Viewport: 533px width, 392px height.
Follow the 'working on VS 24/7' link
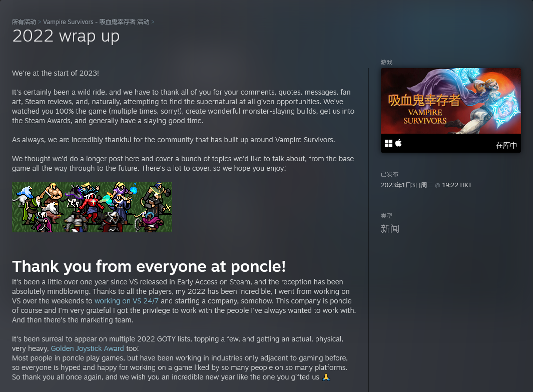pos(127,301)
